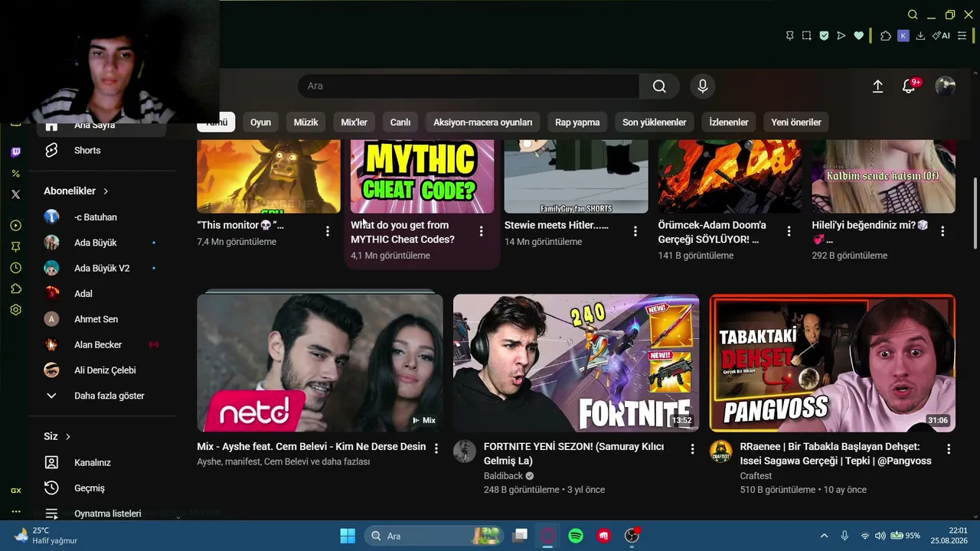Image resolution: width=980 pixels, height=551 pixels.
Task: Open options menu for 'This monitor' short
Action: (x=328, y=230)
